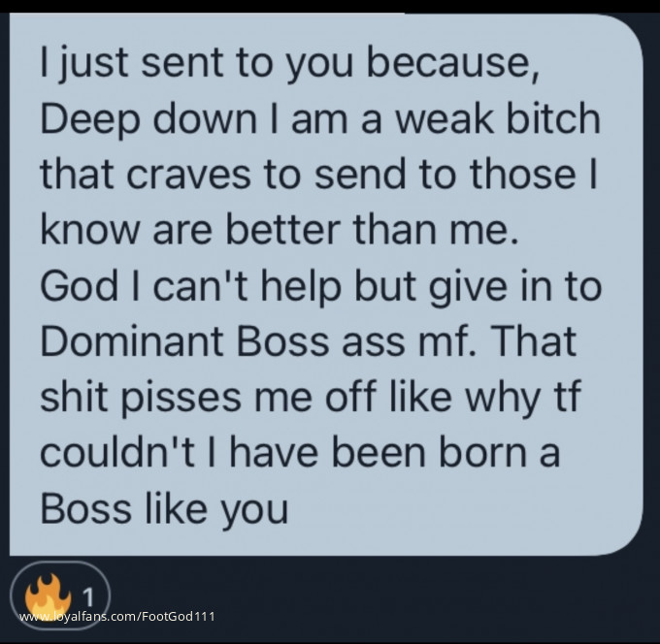This screenshot has height=644, width=660.
Task: Click the word 'God' in the message
Action: tap(80, 286)
